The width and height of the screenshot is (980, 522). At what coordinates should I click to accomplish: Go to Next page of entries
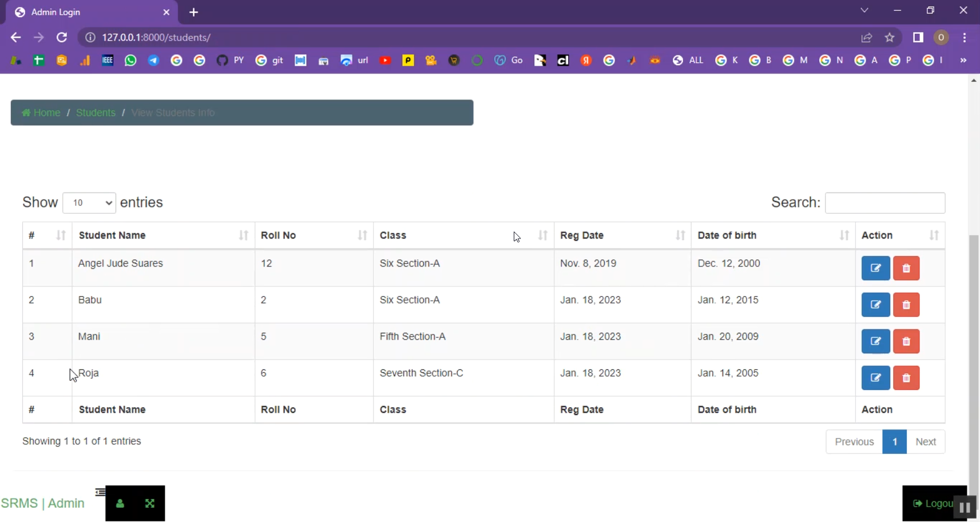pos(926,442)
